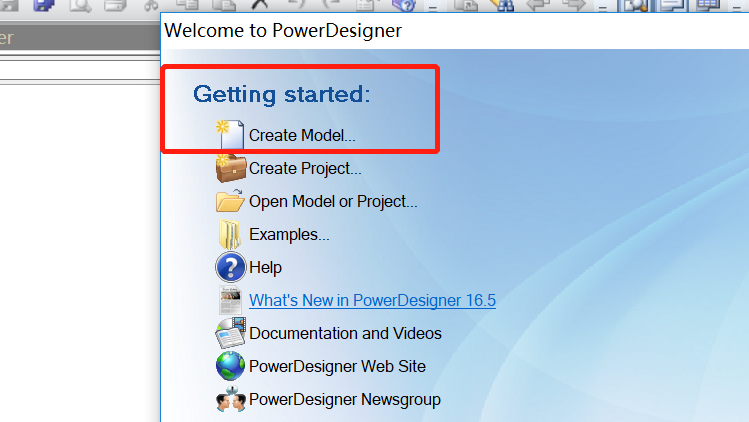Viewport: 749px width, 422px height.
Task: Click the left-pointing Back arrow toolbar icon
Action: click(538, 5)
